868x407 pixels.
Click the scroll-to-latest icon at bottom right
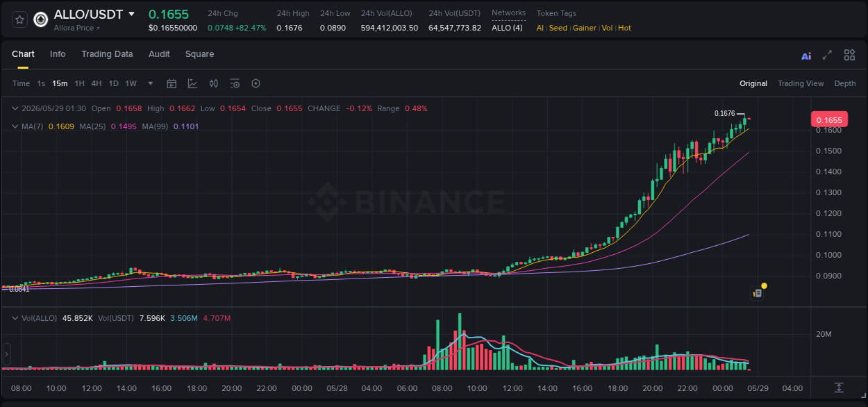pos(839,388)
